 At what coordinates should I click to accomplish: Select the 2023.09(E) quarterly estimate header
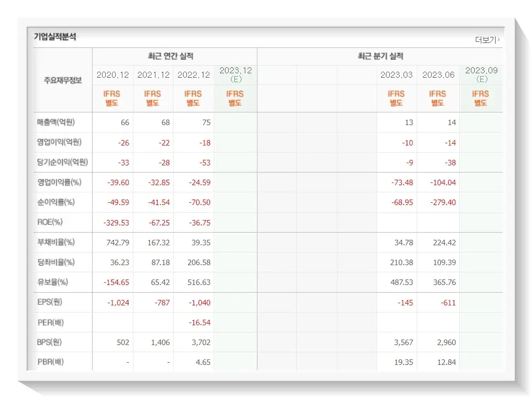coord(480,74)
